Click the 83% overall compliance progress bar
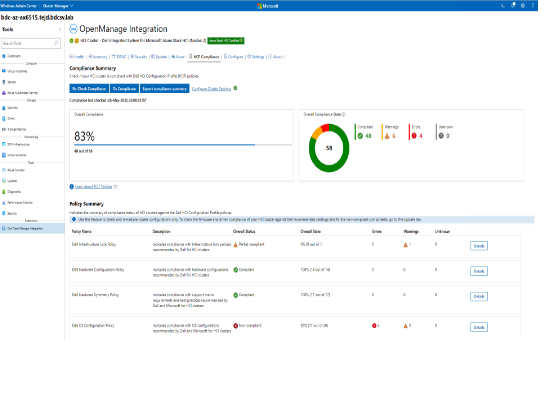The width and height of the screenshot is (544, 394). point(183,145)
